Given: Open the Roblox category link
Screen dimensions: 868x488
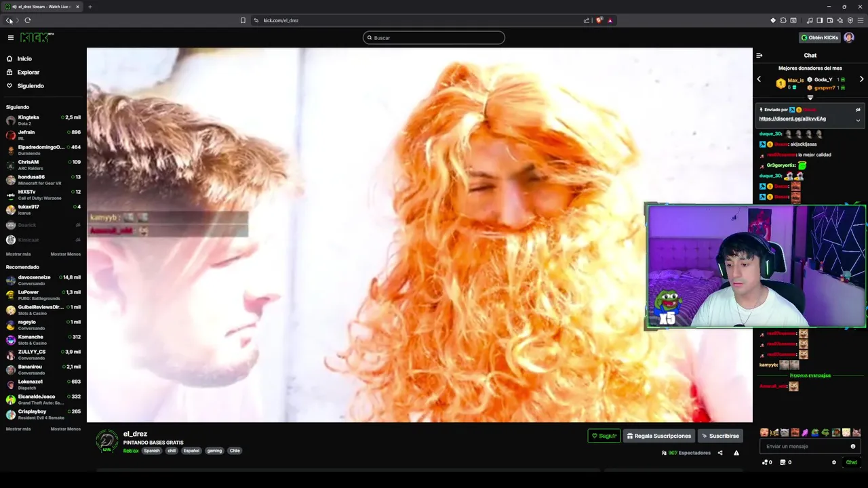Looking at the screenshot, I should tap(131, 451).
